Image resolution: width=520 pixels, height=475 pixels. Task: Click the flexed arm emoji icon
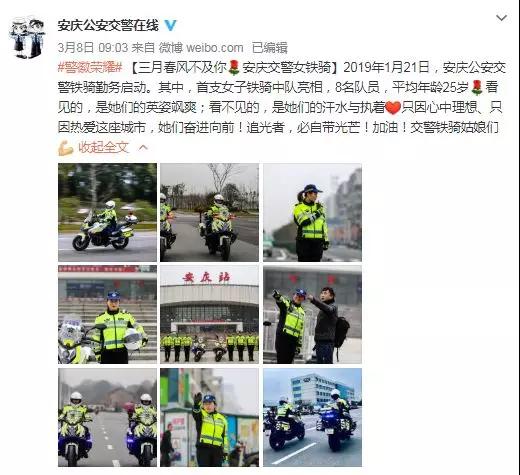[x=66, y=148]
